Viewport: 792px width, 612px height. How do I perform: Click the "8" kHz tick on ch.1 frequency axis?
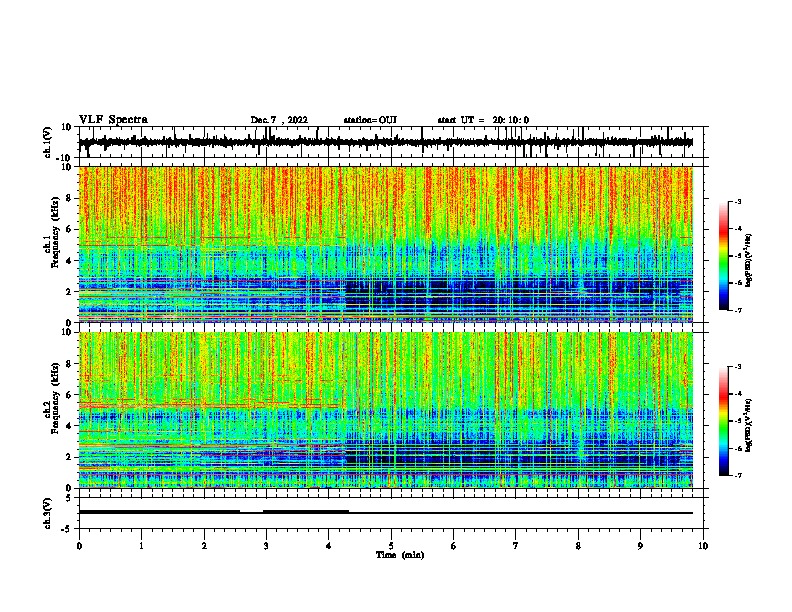tap(69, 198)
